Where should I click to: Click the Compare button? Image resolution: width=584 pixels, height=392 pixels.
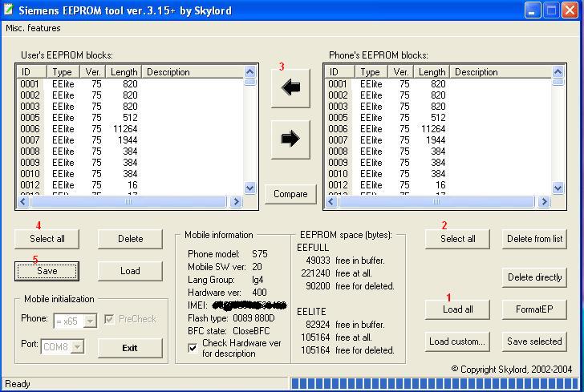tap(290, 194)
